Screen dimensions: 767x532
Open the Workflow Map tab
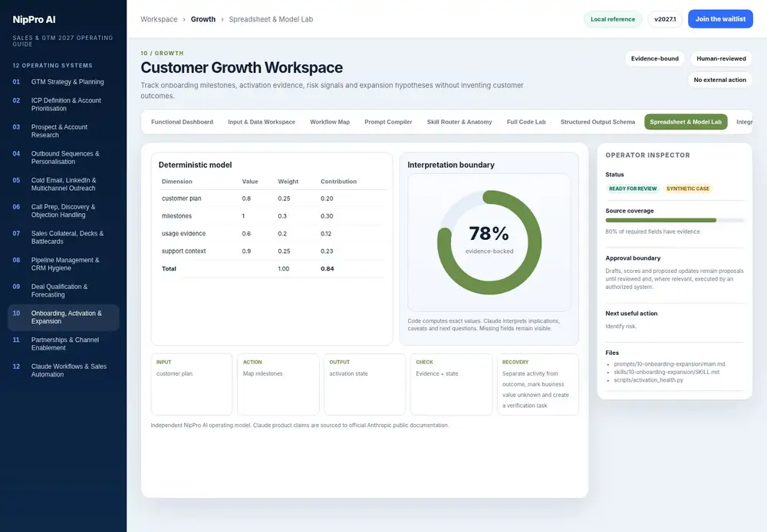point(330,122)
